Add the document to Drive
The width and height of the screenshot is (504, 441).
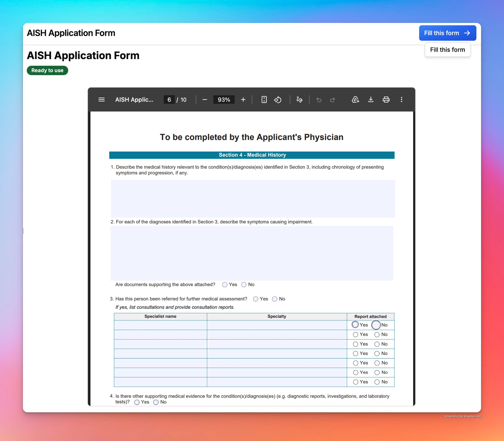(355, 100)
